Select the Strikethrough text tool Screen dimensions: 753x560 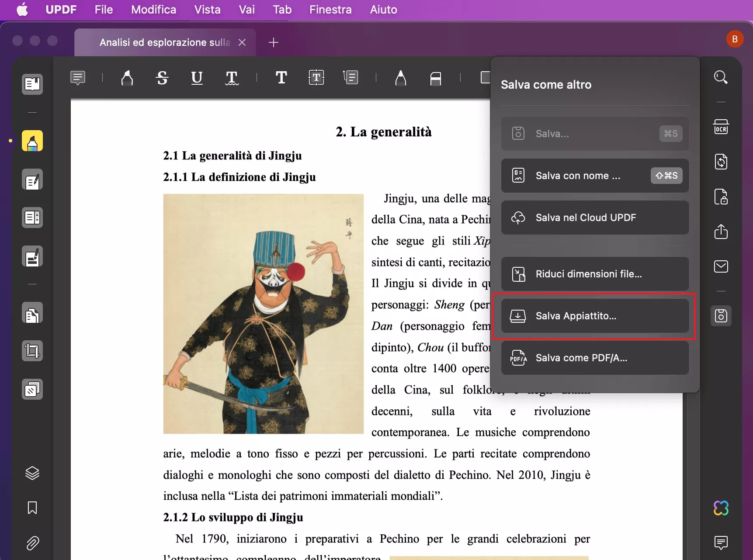point(162,78)
